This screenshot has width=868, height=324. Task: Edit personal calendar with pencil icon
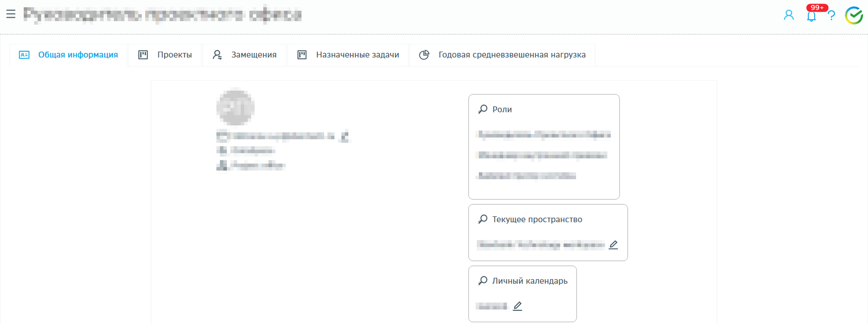517,306
